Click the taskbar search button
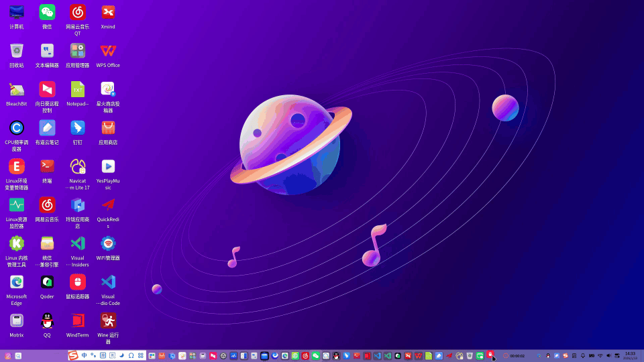The image size is (644, 362). coord(18,356)
